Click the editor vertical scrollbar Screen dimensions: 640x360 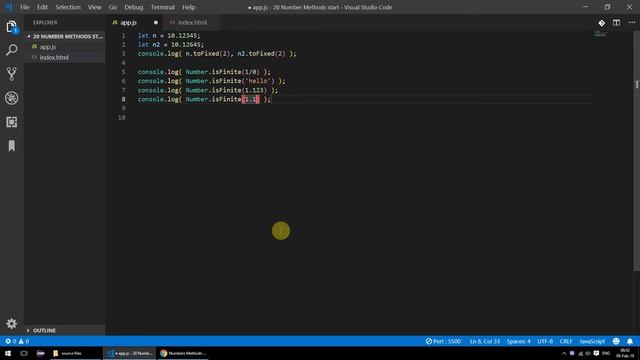(636, 151)
